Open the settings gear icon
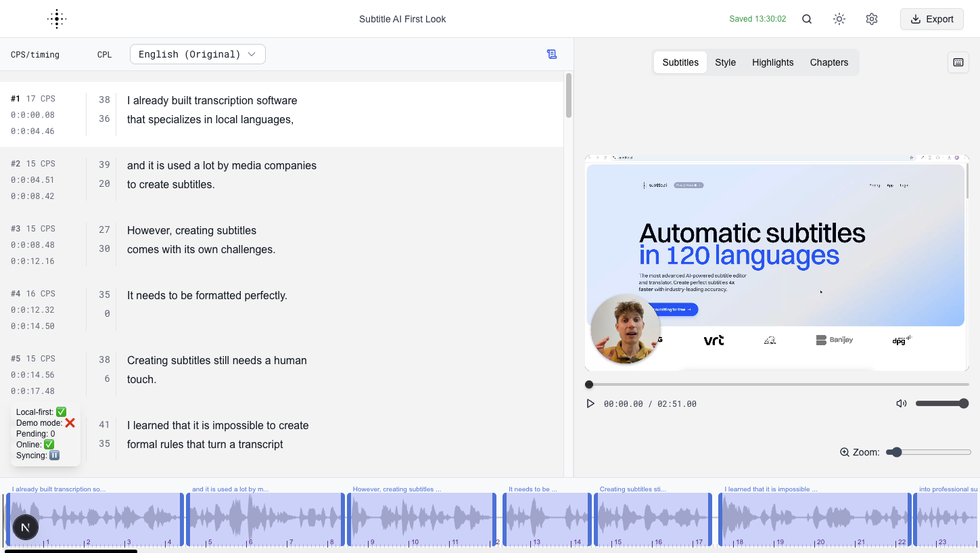This screenshot has height=553, width=980. tap(871, 19)
